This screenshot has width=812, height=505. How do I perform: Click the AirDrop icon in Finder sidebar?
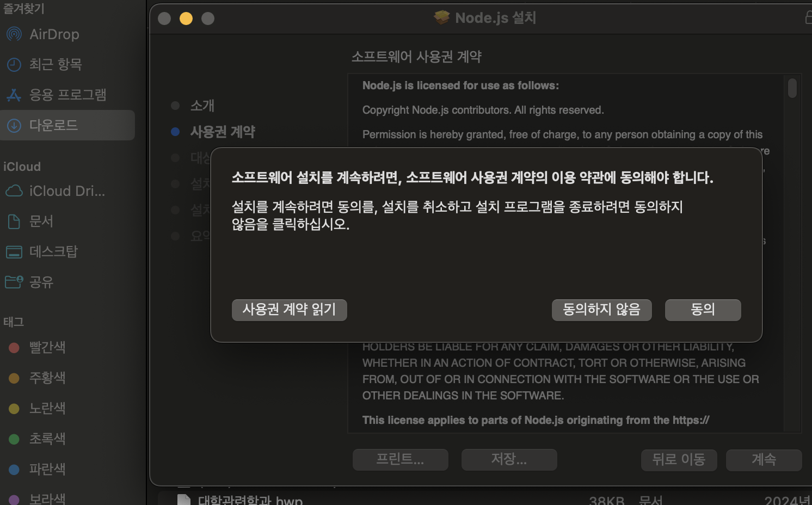(x=14, y=34)
